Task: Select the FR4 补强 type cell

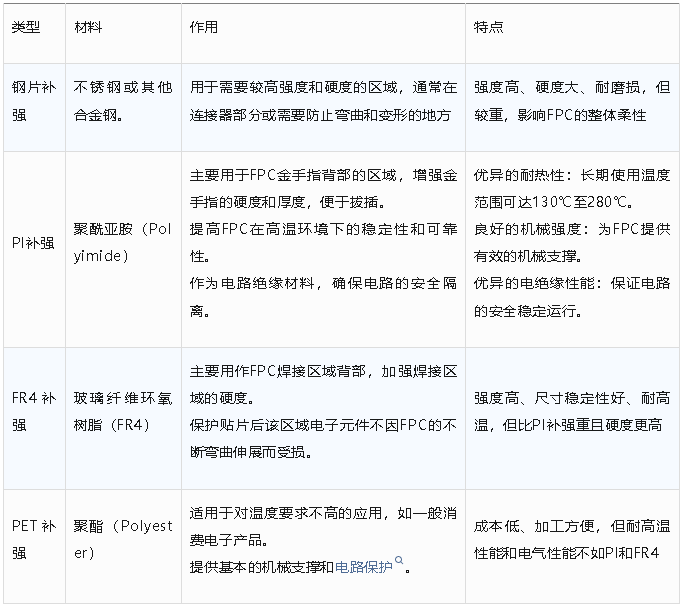Action: click(x=33, y=411)
